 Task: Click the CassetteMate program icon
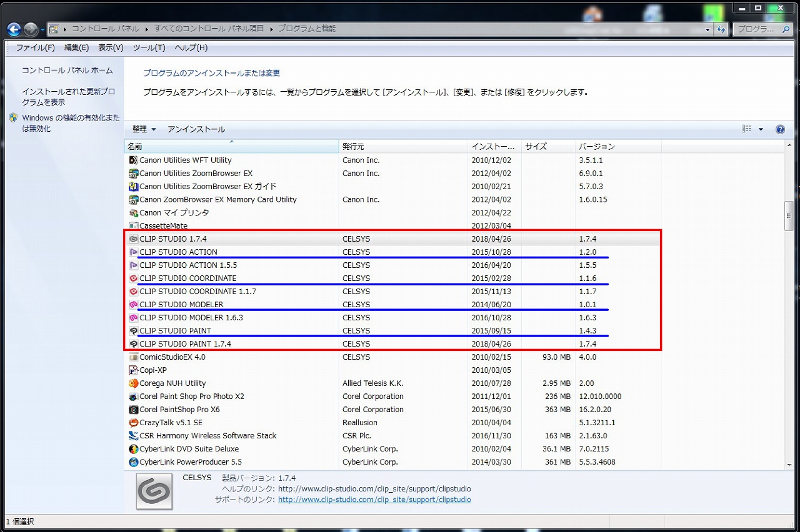133,226
